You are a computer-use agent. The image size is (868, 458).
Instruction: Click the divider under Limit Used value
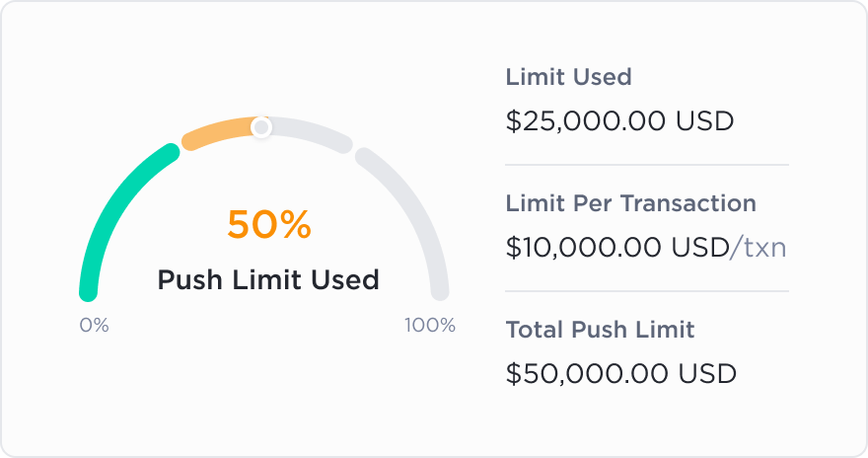click(x=647, y=165)
